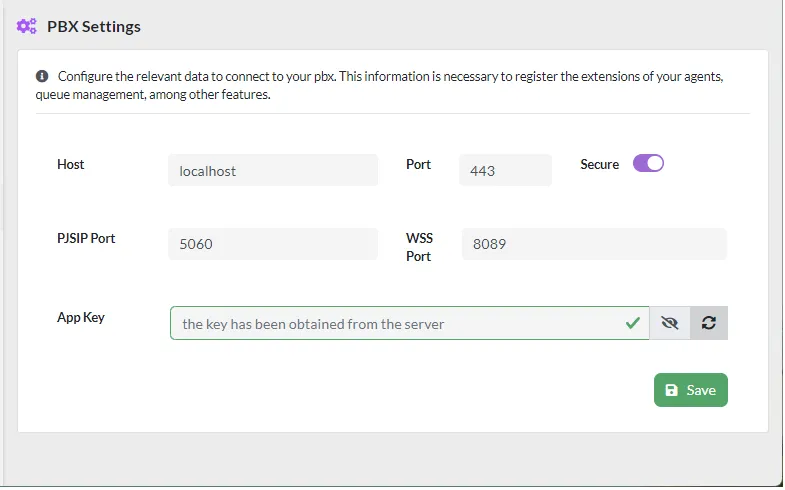
Task: Regenerate the App Key with the refresh icon
Action: 708,323
